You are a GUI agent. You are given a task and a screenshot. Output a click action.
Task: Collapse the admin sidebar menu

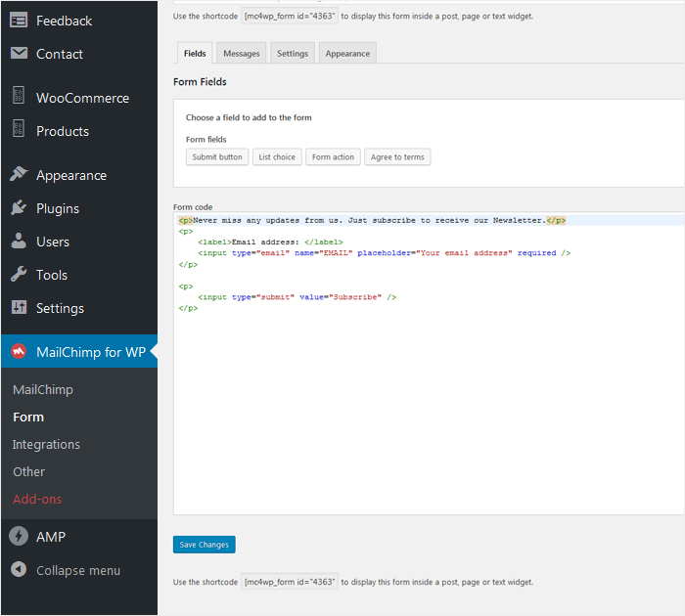78,571
